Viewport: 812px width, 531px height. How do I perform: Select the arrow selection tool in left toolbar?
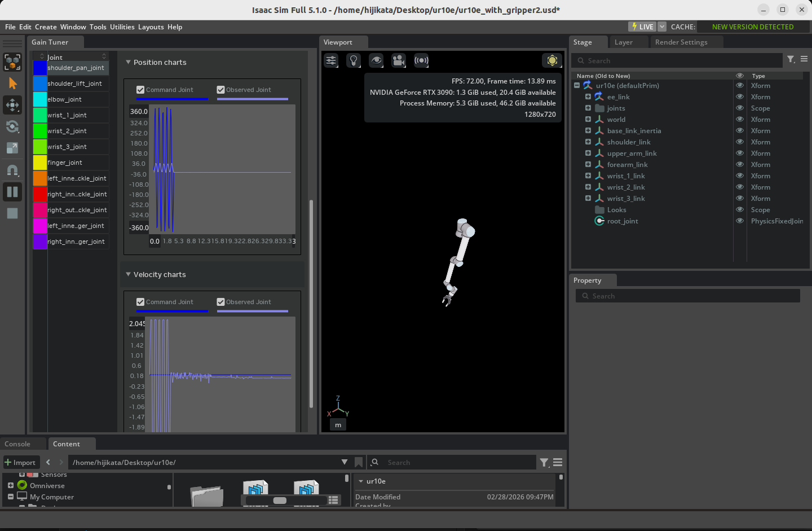(x=12, y=84)
